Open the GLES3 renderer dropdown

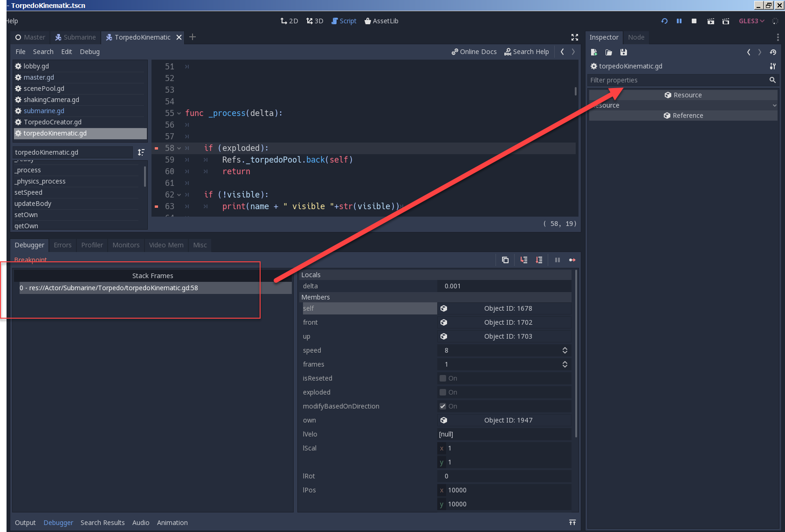pyautogui.click(x=751, y=21)
